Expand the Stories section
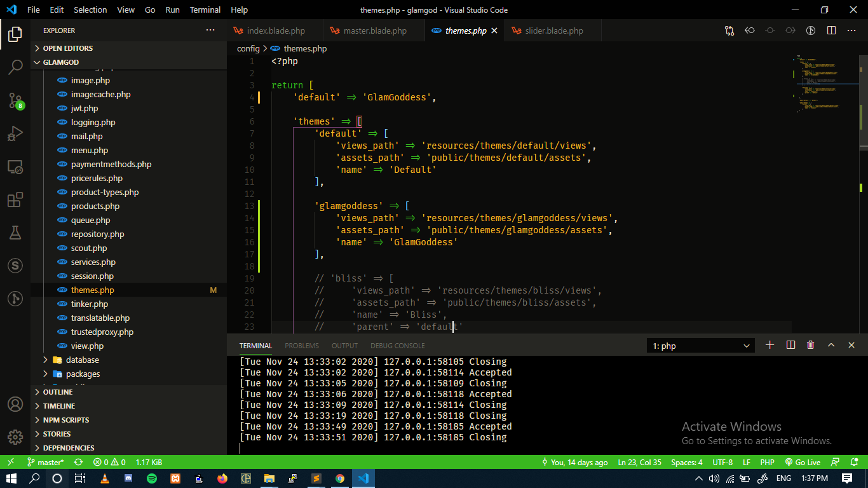 point(128,434)
